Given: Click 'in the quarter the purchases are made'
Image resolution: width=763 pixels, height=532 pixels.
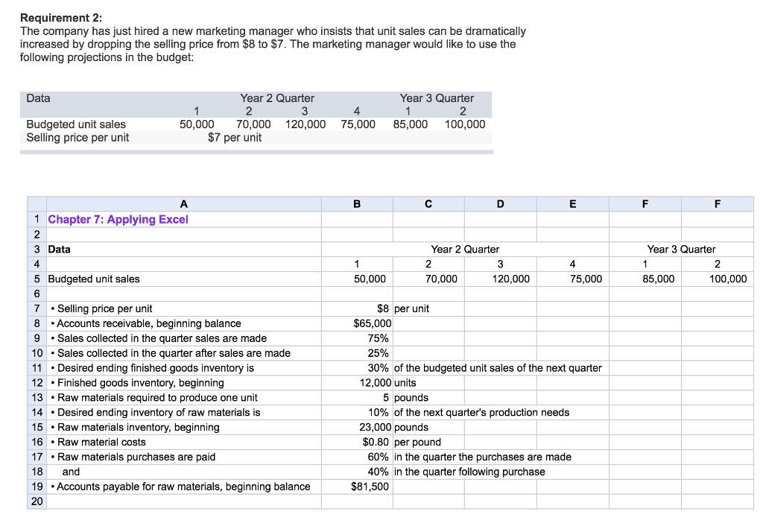Looking at the screenshot, I should (483, 457).
